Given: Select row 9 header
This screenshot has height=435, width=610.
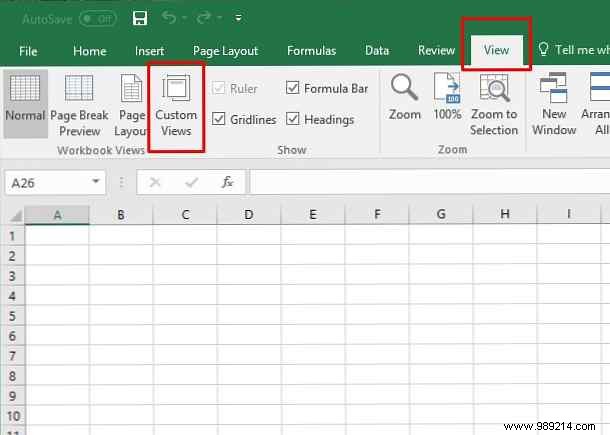Looking at the screenshot, I should tap(12, 396).
